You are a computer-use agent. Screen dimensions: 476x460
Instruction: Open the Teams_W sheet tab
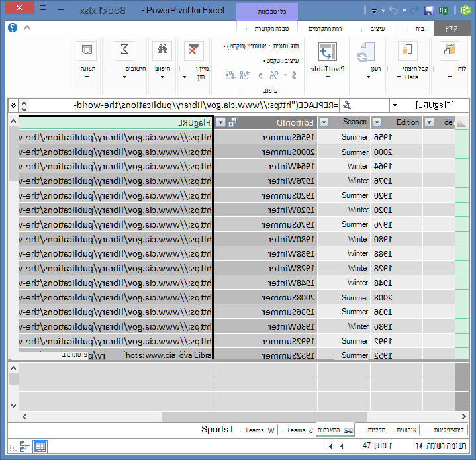[x=260, y=430]
